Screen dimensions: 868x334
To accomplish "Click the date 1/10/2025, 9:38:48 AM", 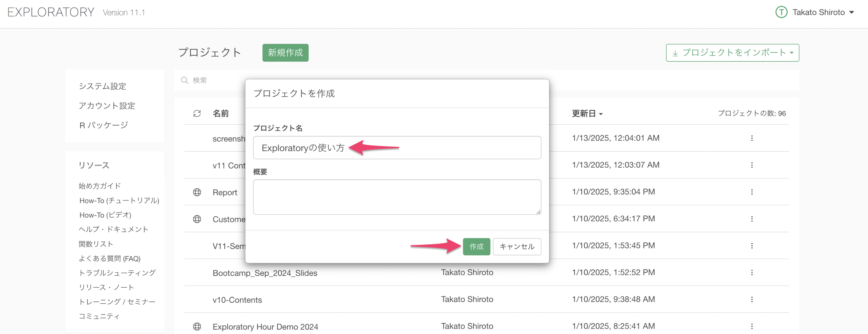I will tap(613, 299).
